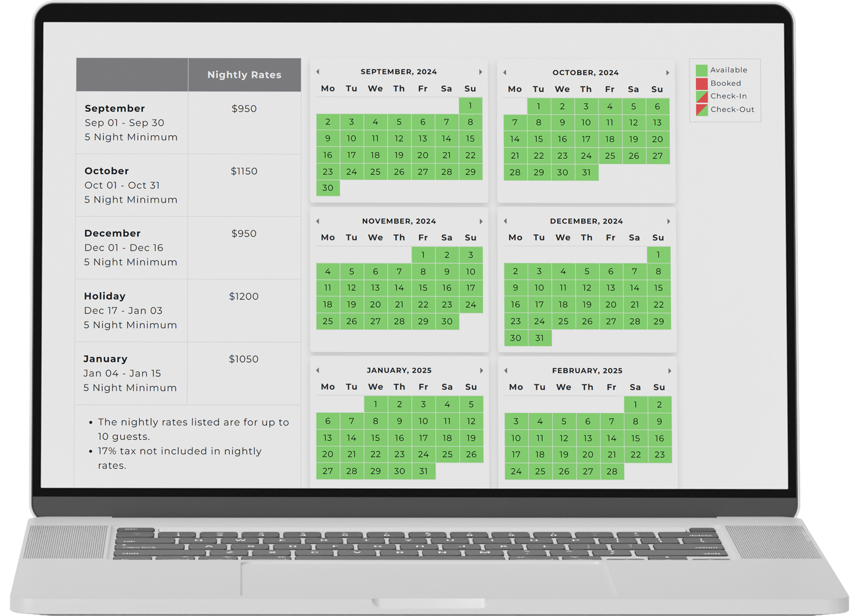
Task: Click the Check-In legend label
Action: coord(729,96)
